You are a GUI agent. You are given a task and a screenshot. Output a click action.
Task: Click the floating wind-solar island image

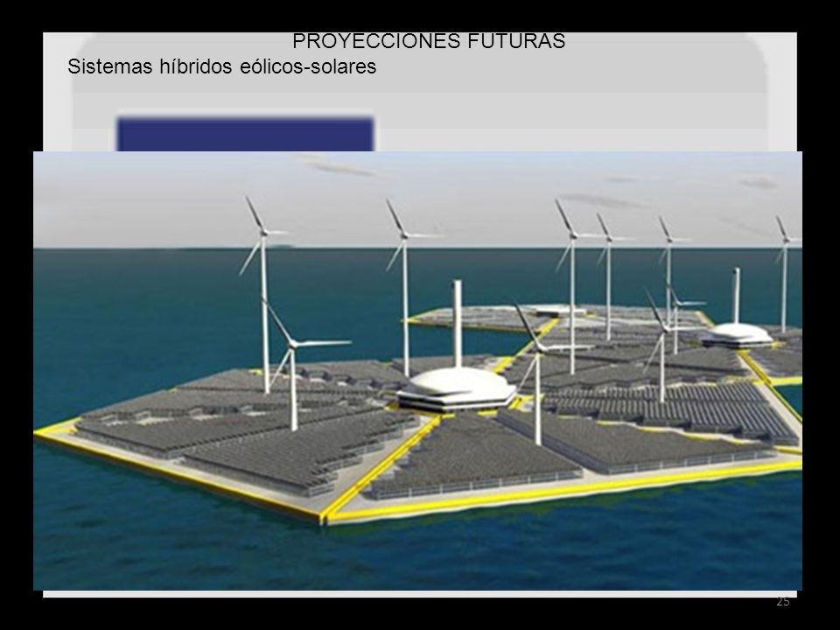418,371
